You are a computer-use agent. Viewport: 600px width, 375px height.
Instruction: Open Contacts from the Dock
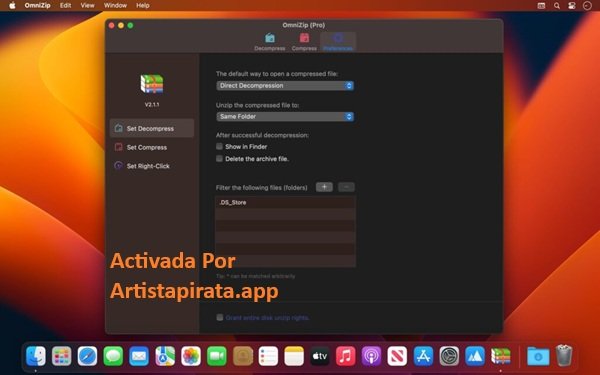243,356
